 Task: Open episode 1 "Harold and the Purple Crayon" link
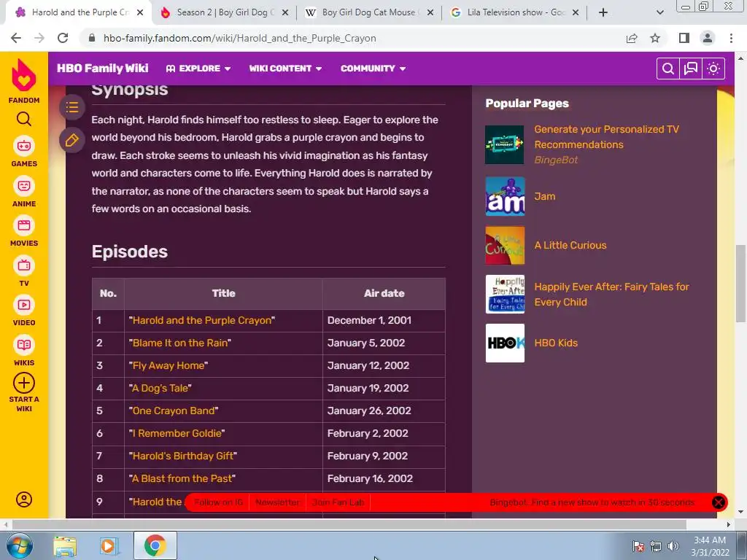point(202,321)
